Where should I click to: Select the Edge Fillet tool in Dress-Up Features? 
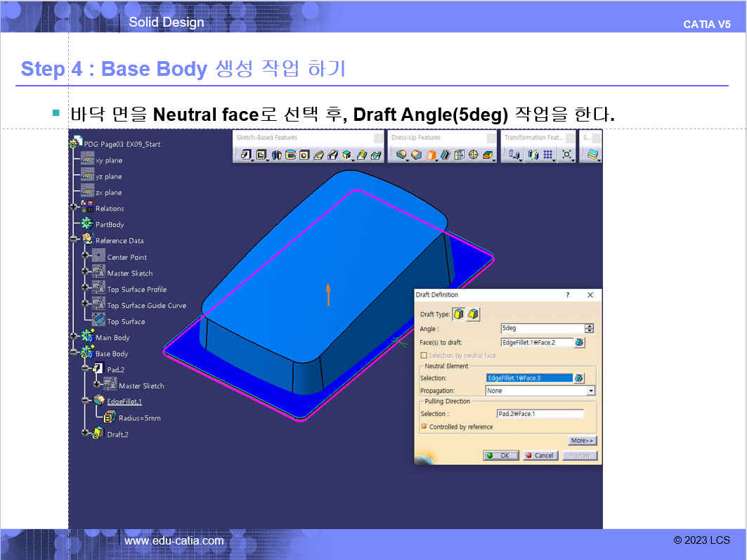(401, 155)
